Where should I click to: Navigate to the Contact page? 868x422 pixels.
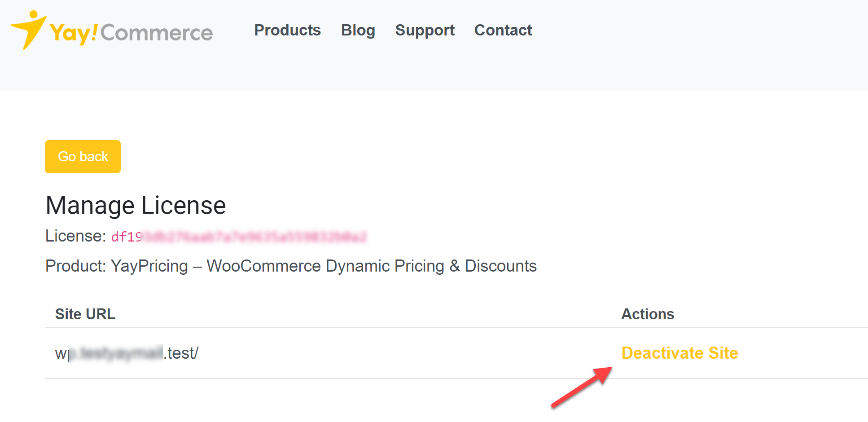503,30
